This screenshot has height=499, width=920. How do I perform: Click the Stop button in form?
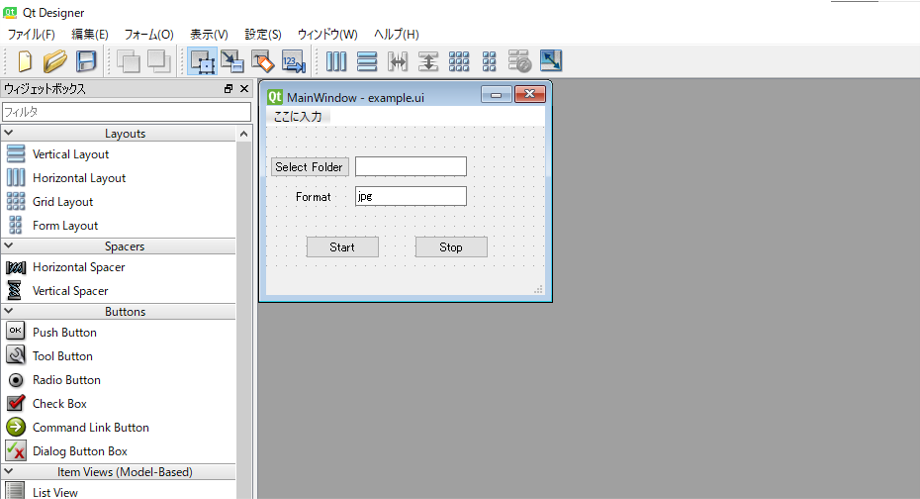click(451, 247)
